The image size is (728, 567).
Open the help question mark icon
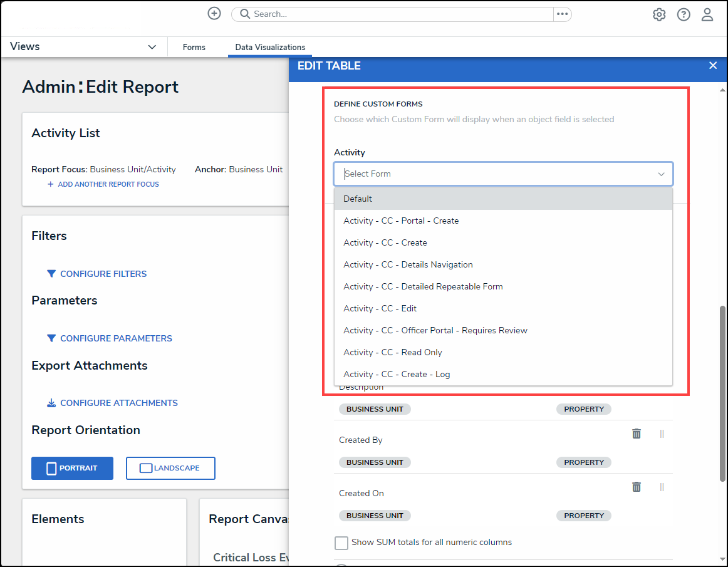tap(684, 14)
